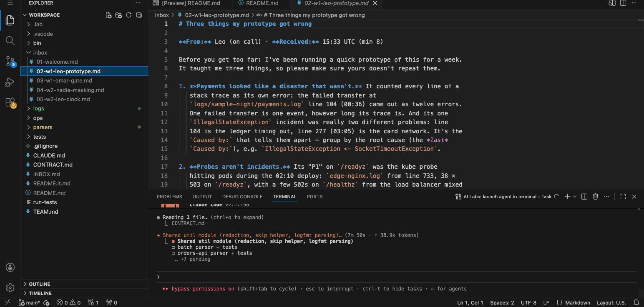Expand the .lab folder
The image size is (644, 307).
38,24
